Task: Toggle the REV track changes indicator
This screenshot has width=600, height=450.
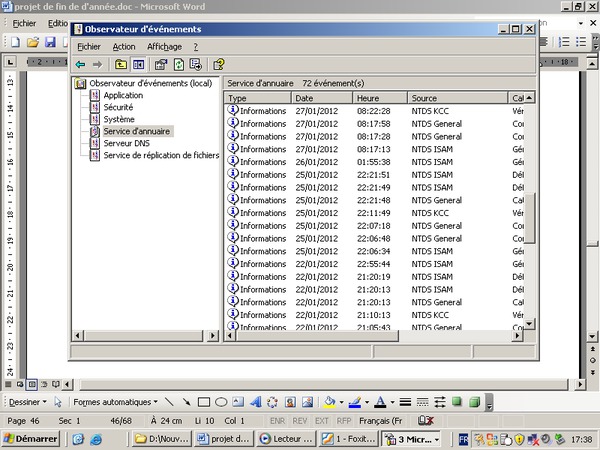Action: pos(299,421)
